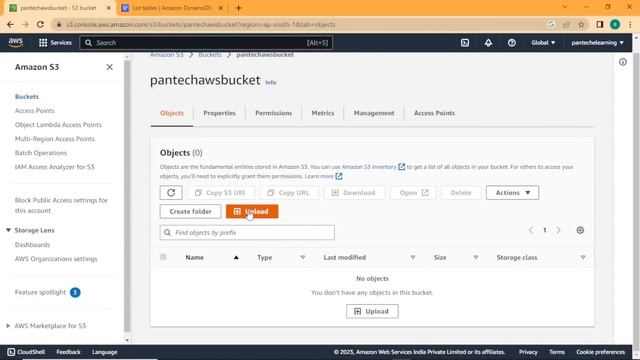Go to previous page of objects
This screenshot has width=640, height=360.
[x=531, y=230]
